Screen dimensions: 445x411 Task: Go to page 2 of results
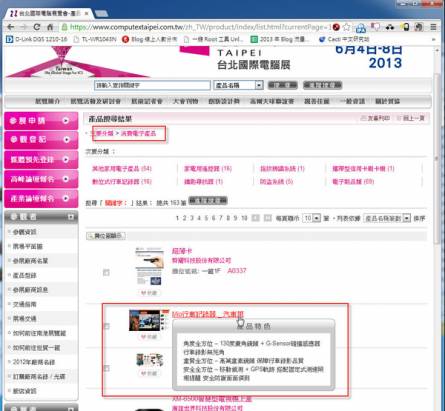point(184,218)
